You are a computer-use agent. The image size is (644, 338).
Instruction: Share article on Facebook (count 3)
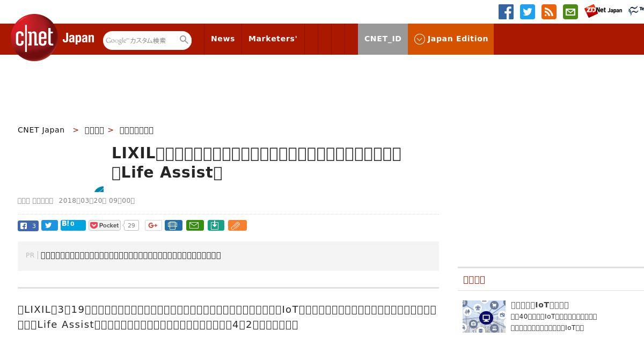click(28, 226)
